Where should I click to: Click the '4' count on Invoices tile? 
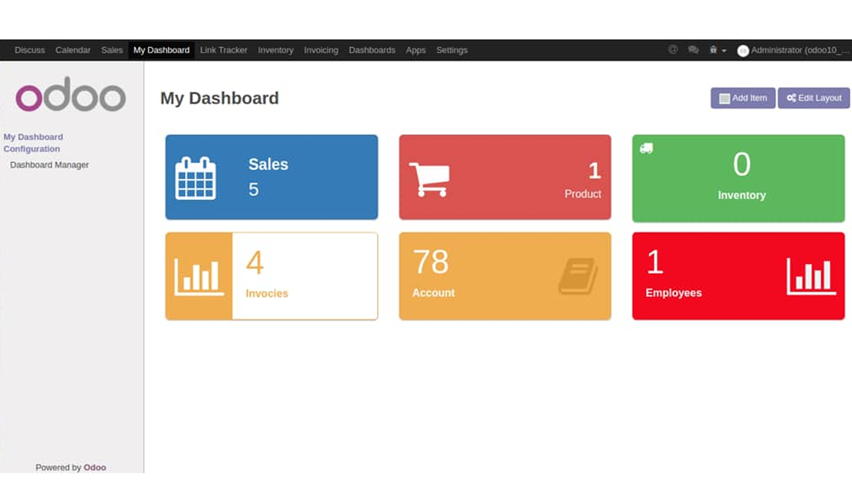pyautogui.click(x=255, y=262)
